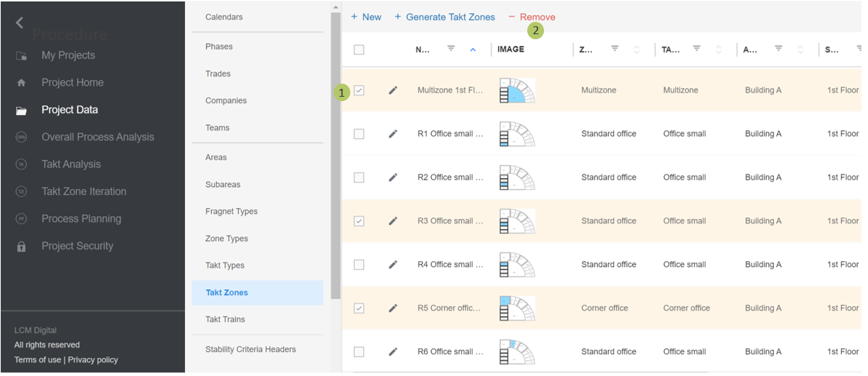Open Project Home via house icon
This screenshot has width=868, height=376.
click(21, 83)
